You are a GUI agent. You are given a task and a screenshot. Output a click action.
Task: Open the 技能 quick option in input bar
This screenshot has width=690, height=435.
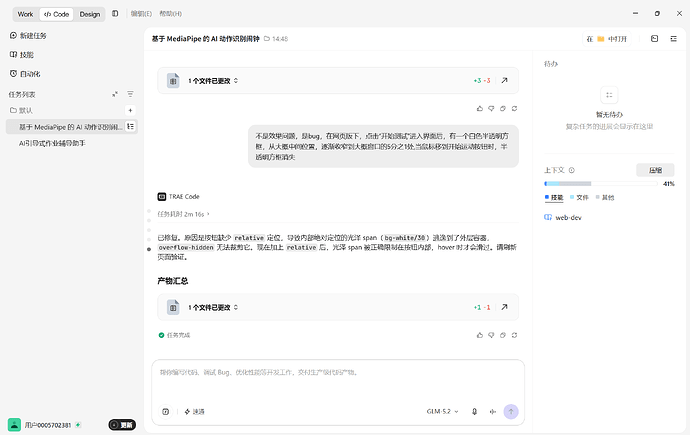(x=194, y=412)
